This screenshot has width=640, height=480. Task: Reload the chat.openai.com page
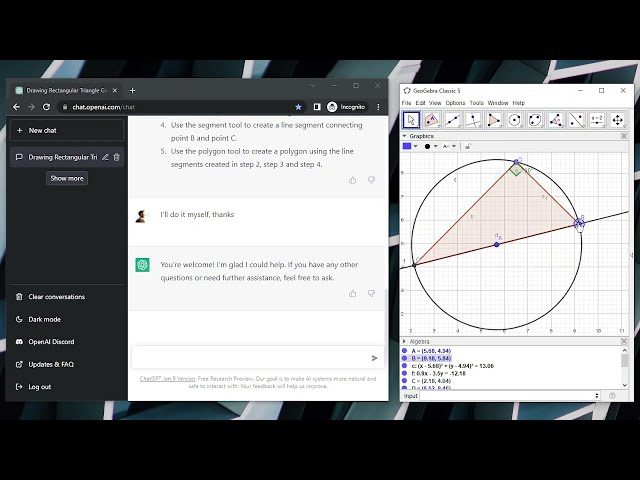pyautogui.click(x=47, y=107)
